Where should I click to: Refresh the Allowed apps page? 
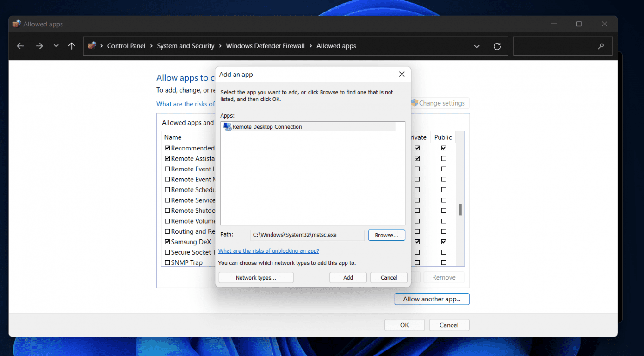(x=497, y=46)
